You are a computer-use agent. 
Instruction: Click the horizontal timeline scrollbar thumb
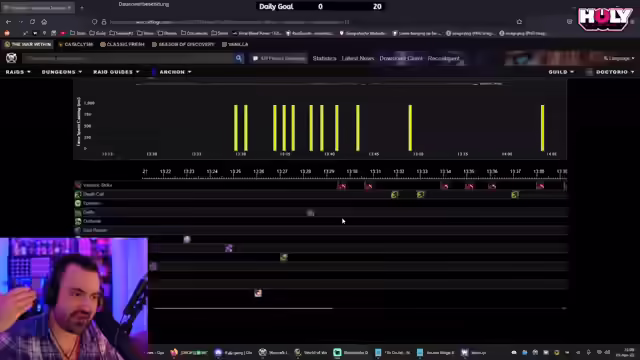coord(243,309)
